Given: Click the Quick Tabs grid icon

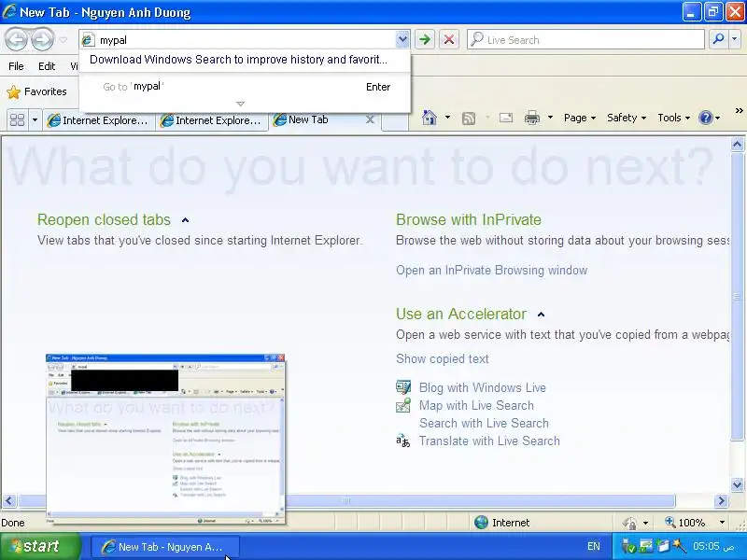Looking at the screenshot, I should point(17,119).
